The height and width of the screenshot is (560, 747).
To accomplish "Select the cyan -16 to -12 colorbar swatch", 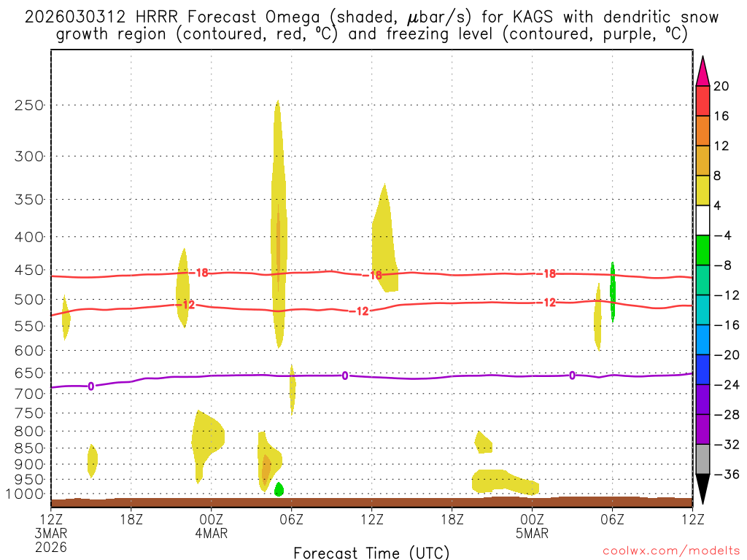I will (x=703, y=310).
